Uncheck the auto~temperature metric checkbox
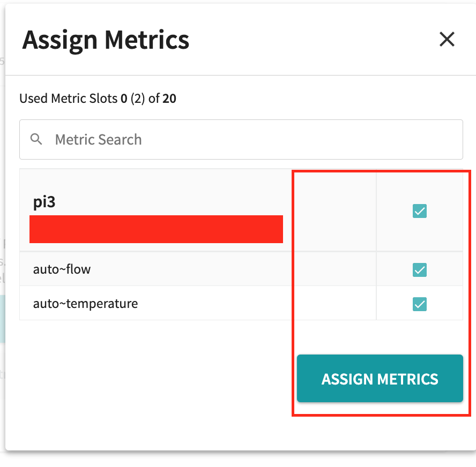The width and height of the screenshot is (476, 467). click(419, 304)
